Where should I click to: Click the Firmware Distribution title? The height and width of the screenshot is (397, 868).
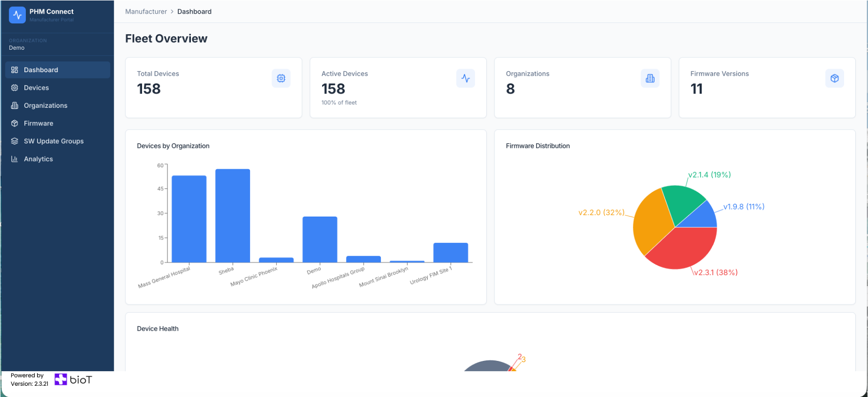click(x=538, y=146)
